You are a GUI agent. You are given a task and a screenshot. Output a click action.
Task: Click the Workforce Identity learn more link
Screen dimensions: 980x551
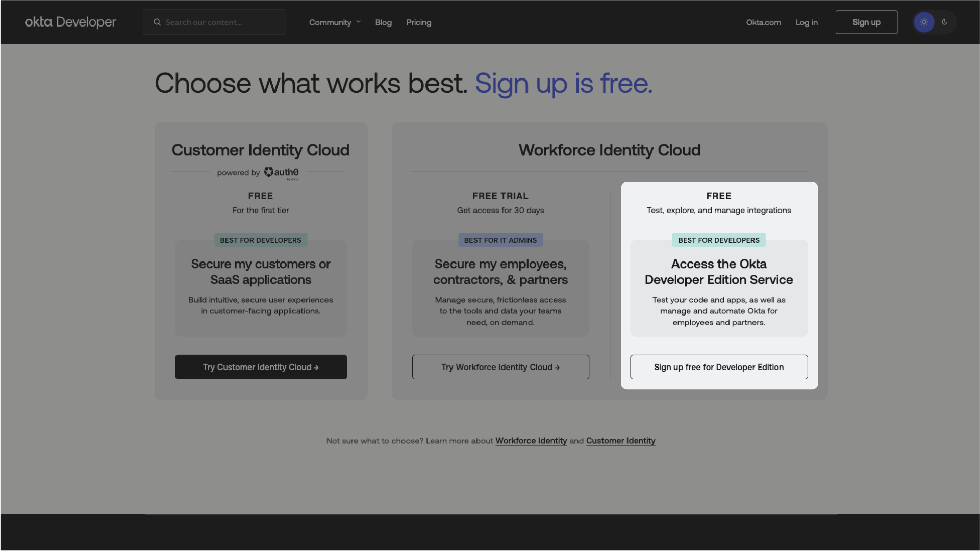point(531,441)
